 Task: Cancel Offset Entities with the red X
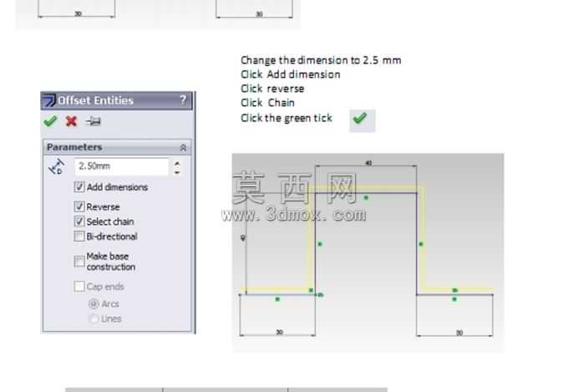[x=71, y=121]
